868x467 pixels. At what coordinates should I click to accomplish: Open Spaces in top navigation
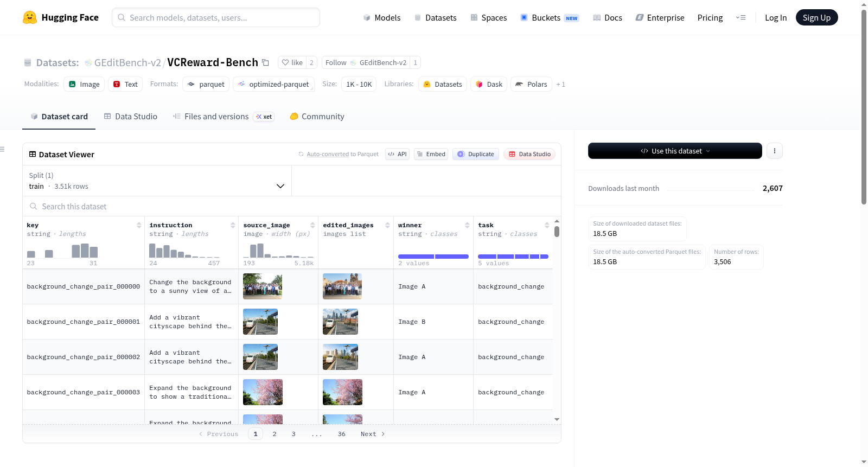point(489,17)
